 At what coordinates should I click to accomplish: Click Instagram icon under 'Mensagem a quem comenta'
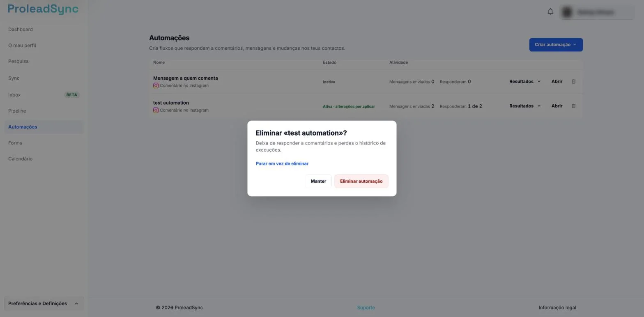tap(156, 85)
